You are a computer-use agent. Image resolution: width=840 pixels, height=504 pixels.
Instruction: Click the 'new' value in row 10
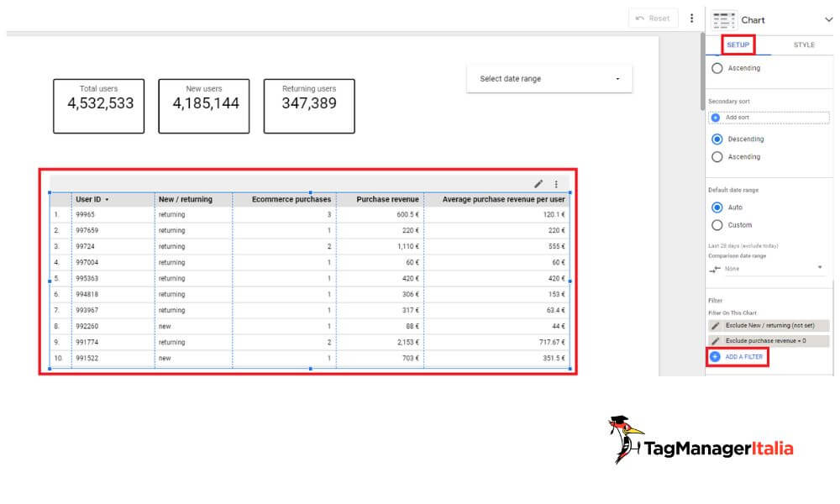pyautogui.click(x=165, y=359)
